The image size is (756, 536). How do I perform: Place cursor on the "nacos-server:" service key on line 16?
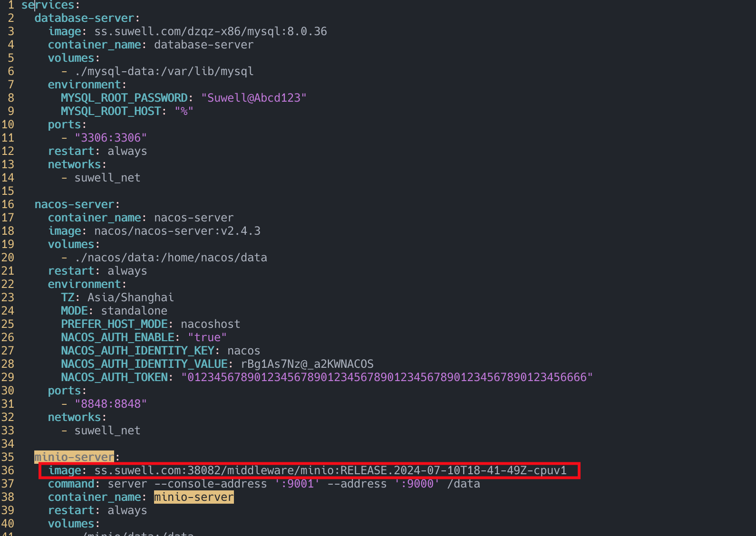(x=77, y=204)
